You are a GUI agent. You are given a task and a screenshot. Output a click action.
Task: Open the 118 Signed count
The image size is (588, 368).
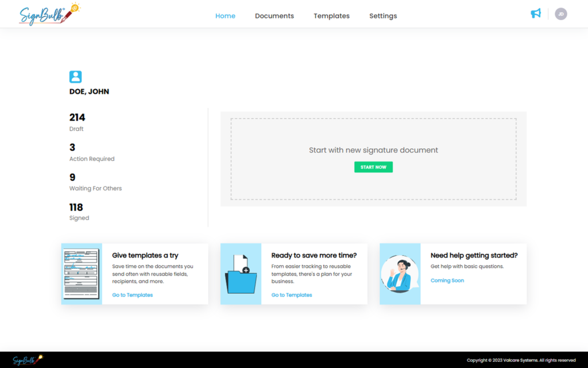point(79,212)
